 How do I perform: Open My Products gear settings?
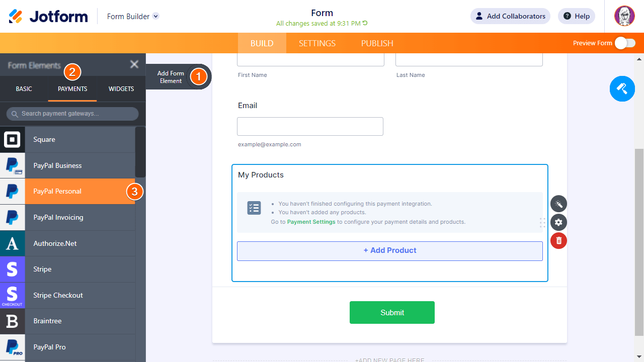pyautogui.click(x=558, y=222)
